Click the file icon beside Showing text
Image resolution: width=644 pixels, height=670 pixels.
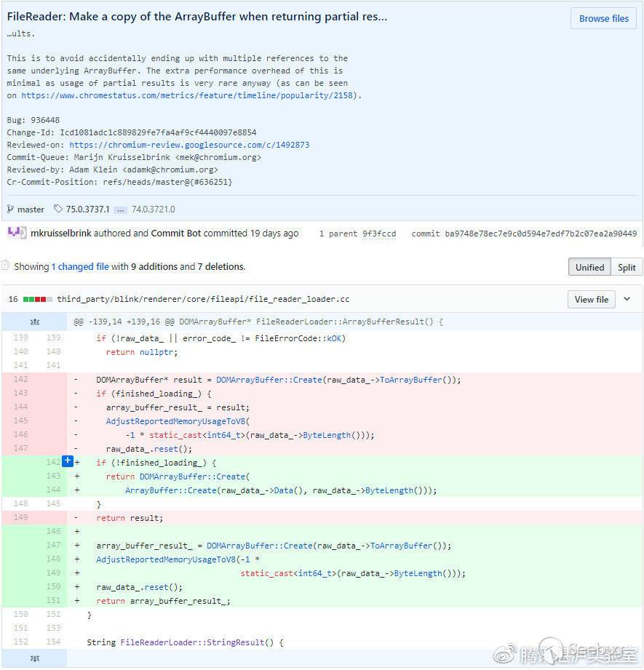coord(6,266)
